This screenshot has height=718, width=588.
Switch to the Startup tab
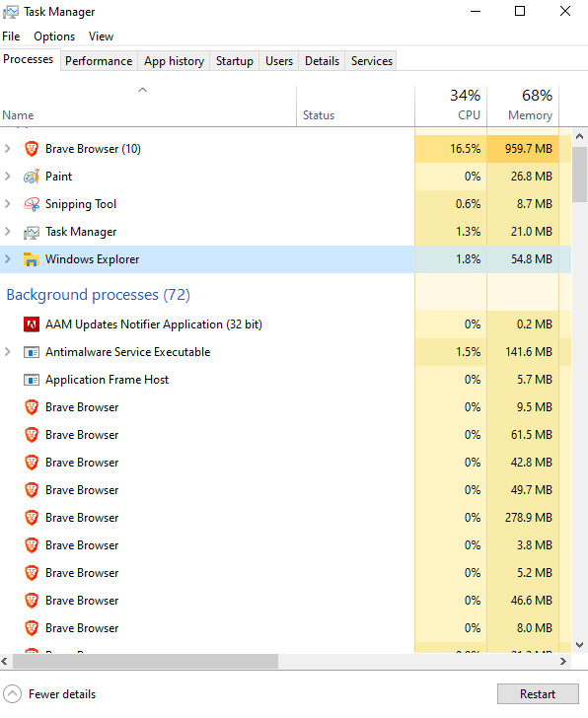[235, 61]
